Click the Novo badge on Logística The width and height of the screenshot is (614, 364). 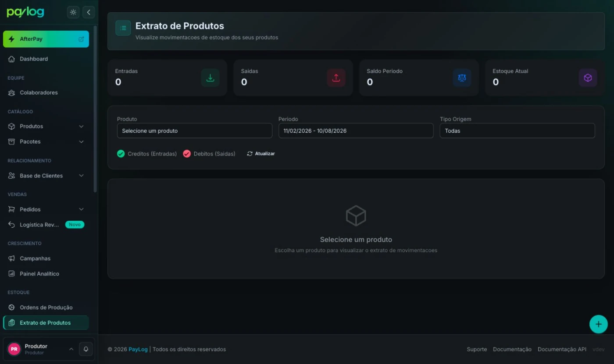[x=75, y=225]
